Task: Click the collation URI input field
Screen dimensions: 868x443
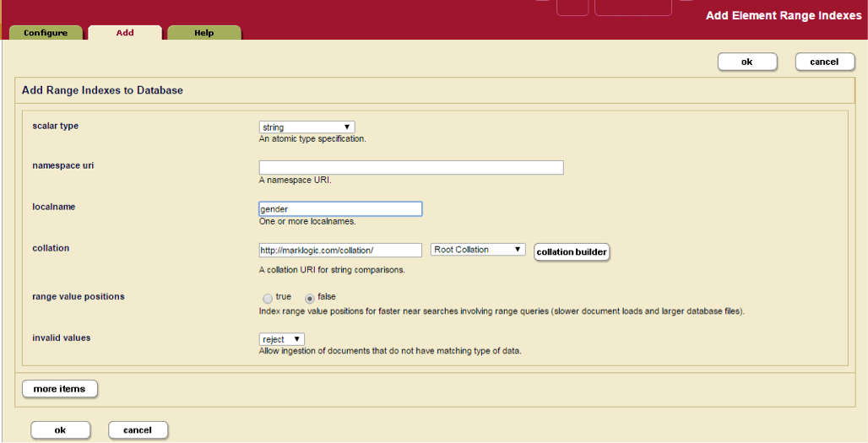Action: pos(340,250)
